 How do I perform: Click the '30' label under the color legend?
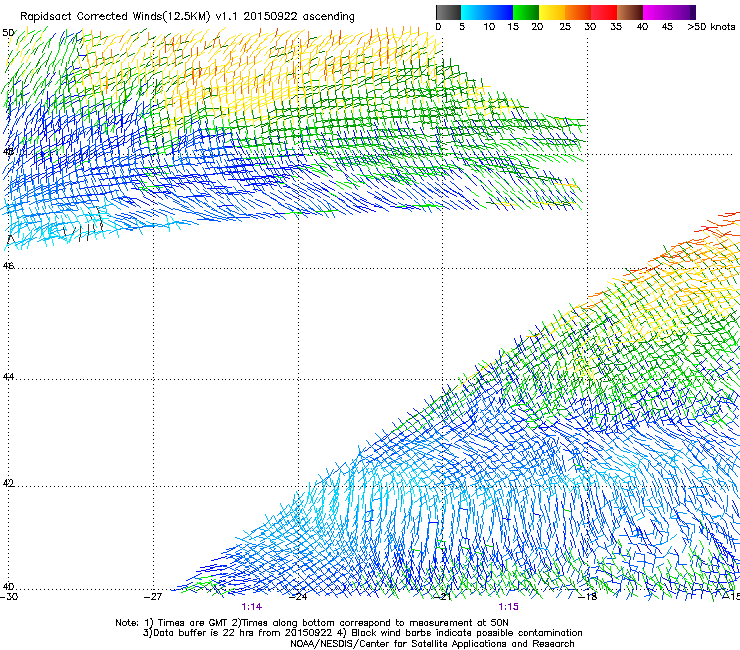(590, 27)
